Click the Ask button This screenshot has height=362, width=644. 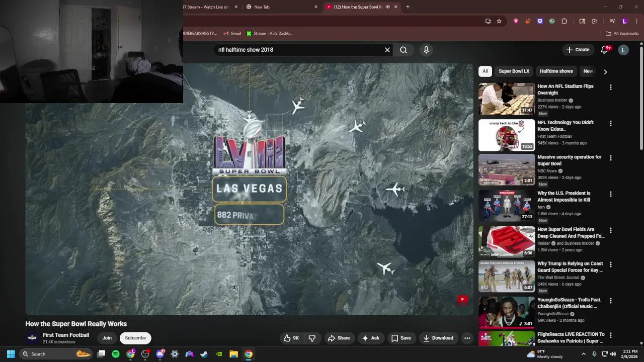tap(371, 338)
